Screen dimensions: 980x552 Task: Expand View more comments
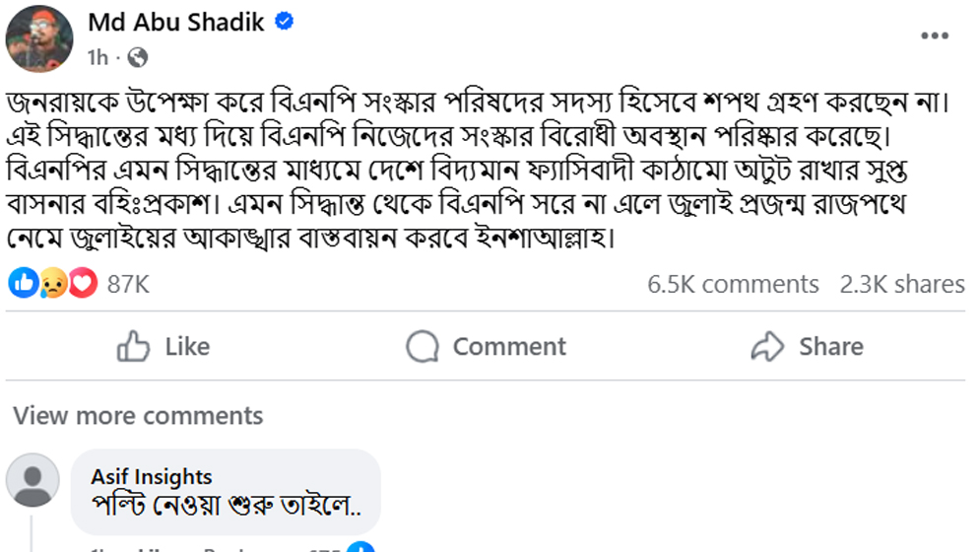138,415
